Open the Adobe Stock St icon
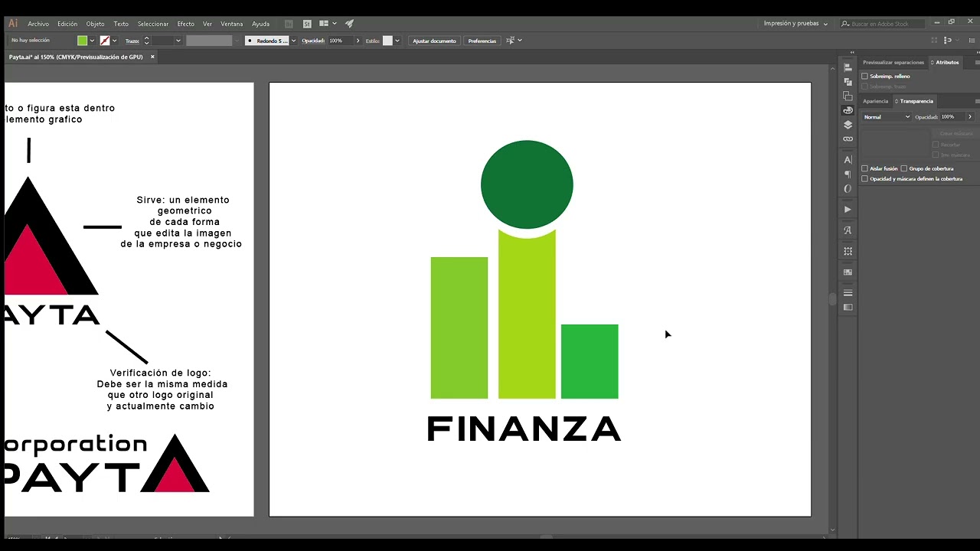 tap(307, 24)
